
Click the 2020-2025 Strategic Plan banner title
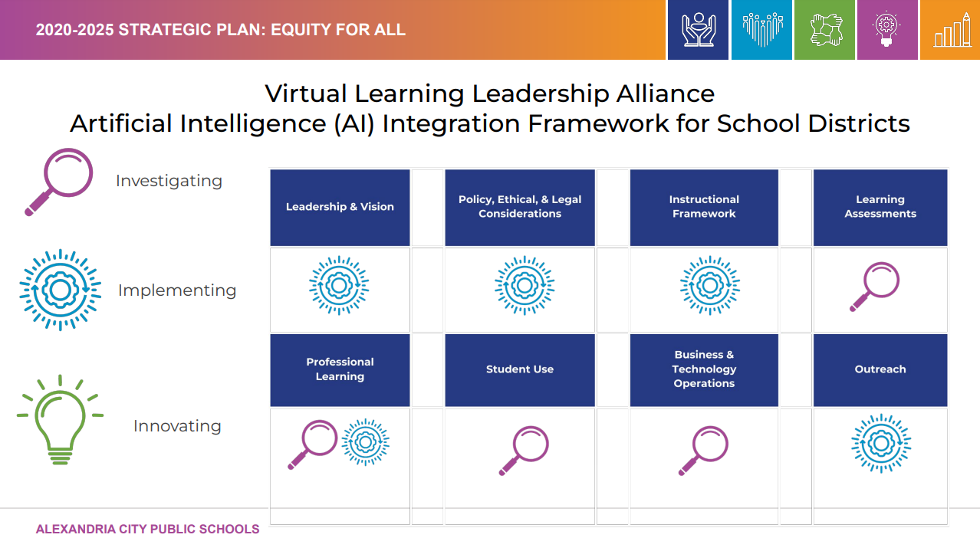tap(220, 31)
